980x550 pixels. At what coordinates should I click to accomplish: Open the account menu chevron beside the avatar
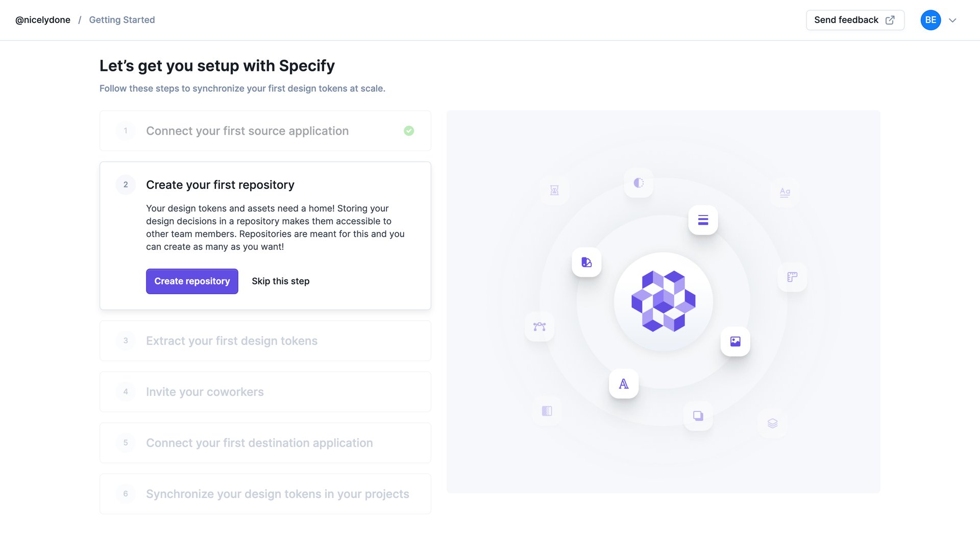952,20
